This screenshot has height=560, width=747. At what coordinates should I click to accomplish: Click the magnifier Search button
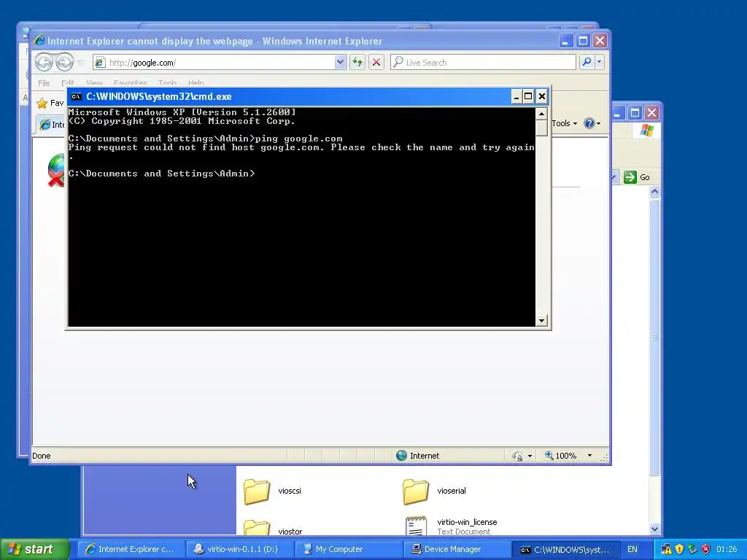587,62
